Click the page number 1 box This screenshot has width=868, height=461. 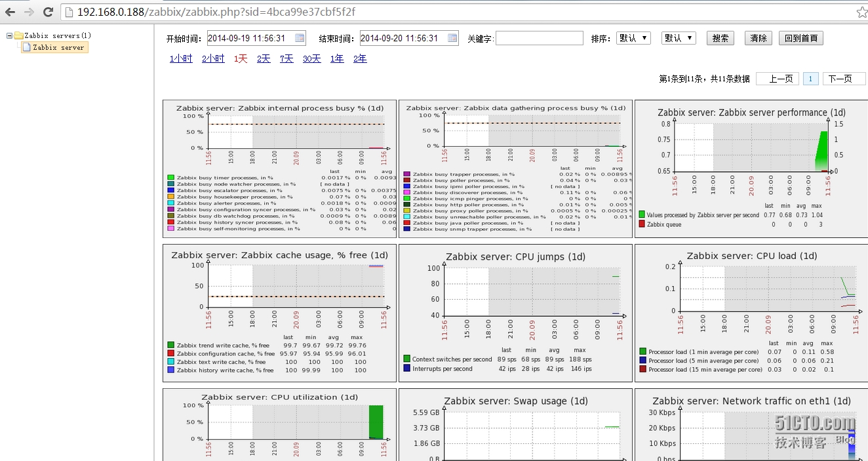[x=810, y=78]
